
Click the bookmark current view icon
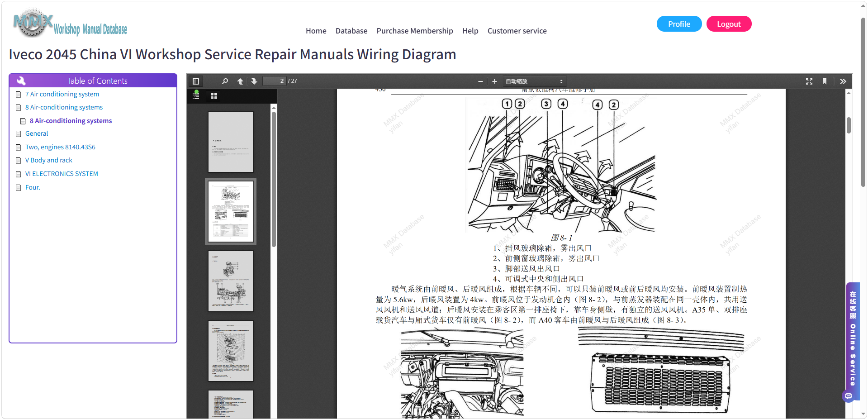825,81
